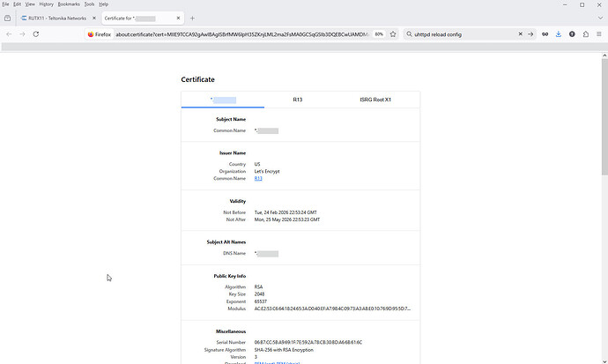Open the History menu
Viewport: 608px width, 364px height.
click(x=46, y=4)
